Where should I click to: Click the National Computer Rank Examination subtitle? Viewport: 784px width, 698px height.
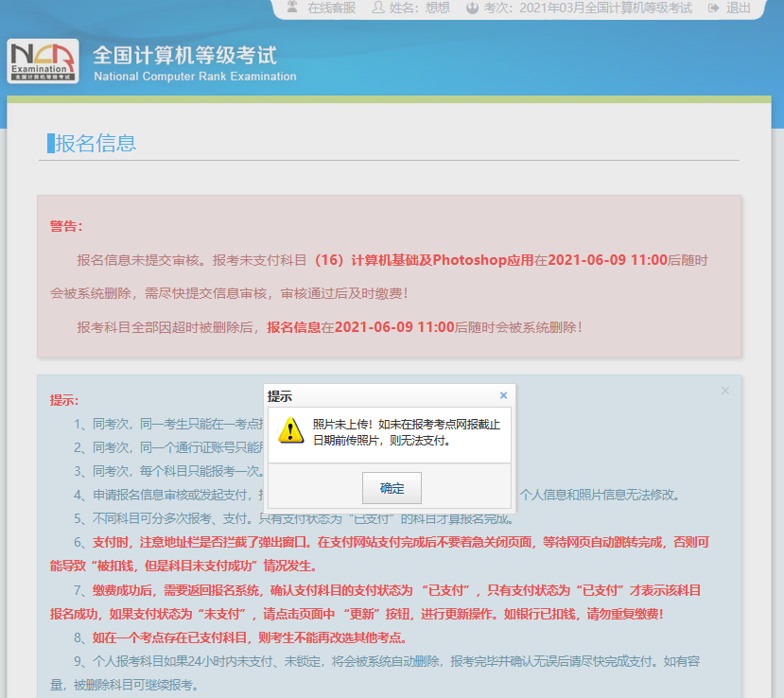click(195, 77)
